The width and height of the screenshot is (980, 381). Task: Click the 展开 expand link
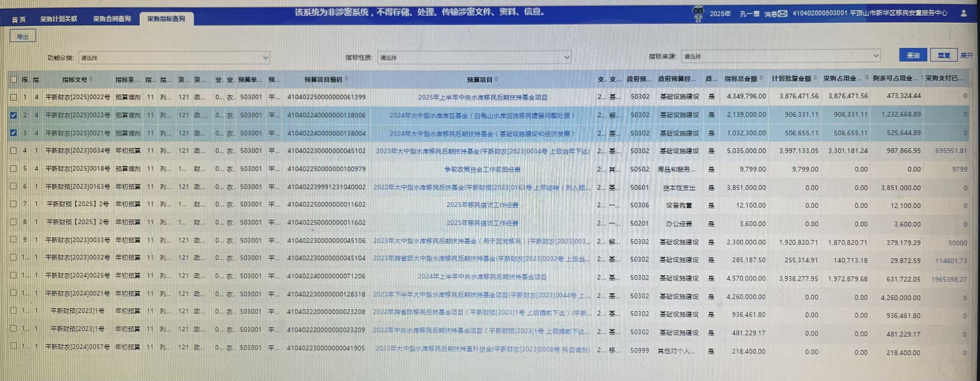click(966, 55)
